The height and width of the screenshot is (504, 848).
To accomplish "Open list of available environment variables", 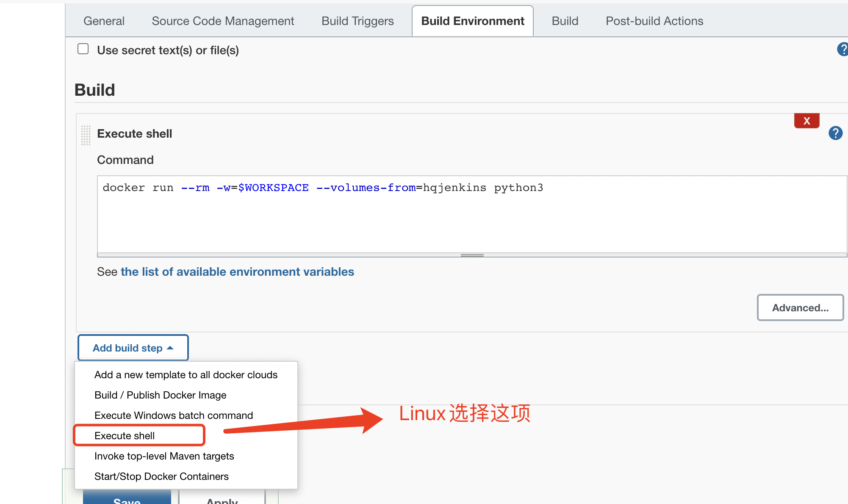I will point(237,272).
